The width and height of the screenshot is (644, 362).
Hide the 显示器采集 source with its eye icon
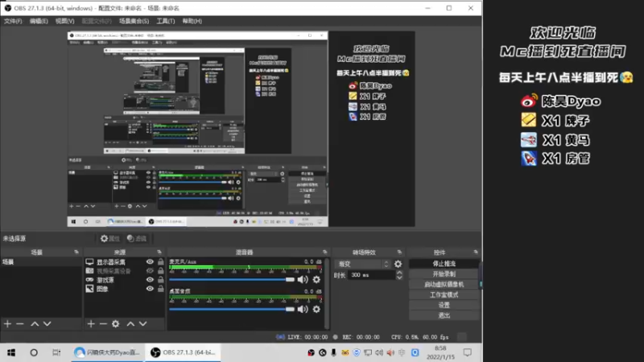(x=150, y=262)
